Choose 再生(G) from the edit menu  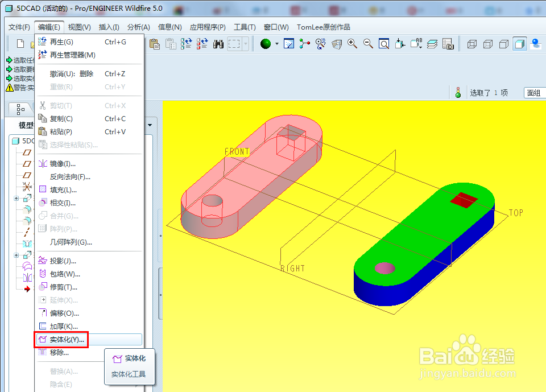coord(90,42)
